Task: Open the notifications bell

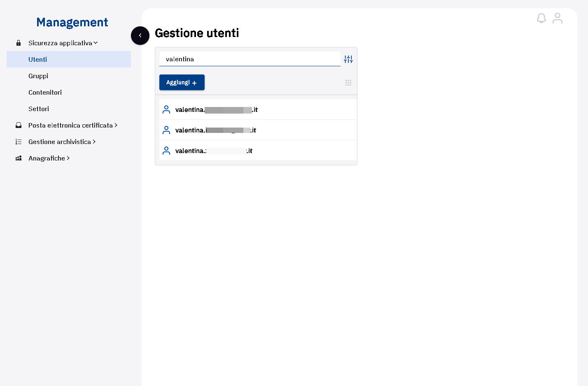Action: [x=541, y=18]
